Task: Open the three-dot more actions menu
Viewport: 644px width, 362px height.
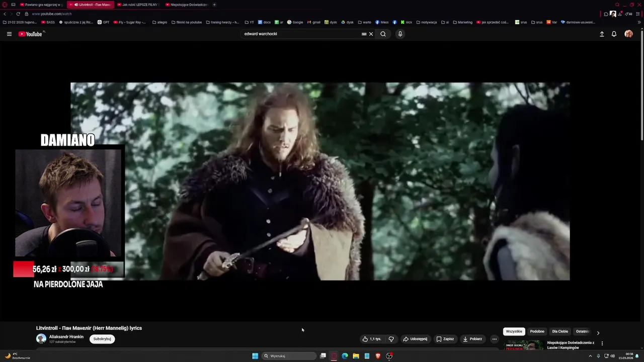Action: [494, 339]
